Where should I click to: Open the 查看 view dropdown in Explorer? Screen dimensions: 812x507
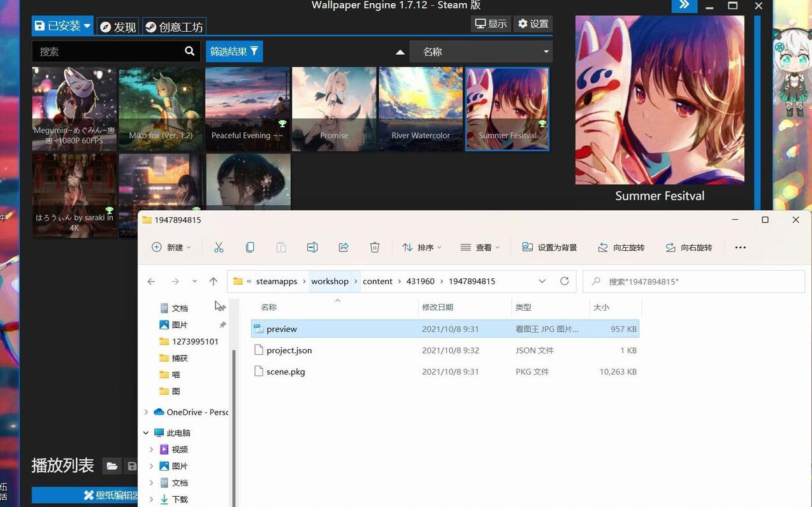[480, 247]
